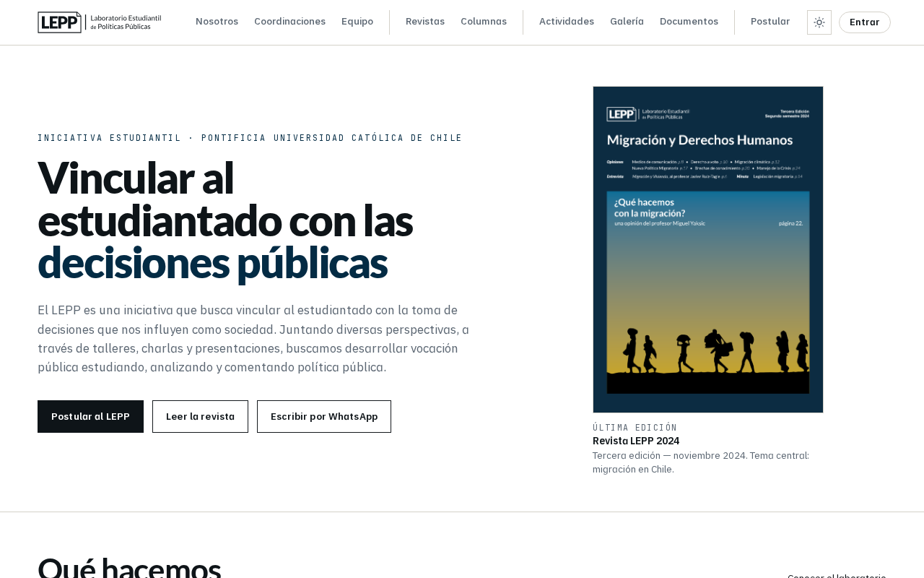
Task: Open Documentos in the navbar
Action: (x=689, y=22)
